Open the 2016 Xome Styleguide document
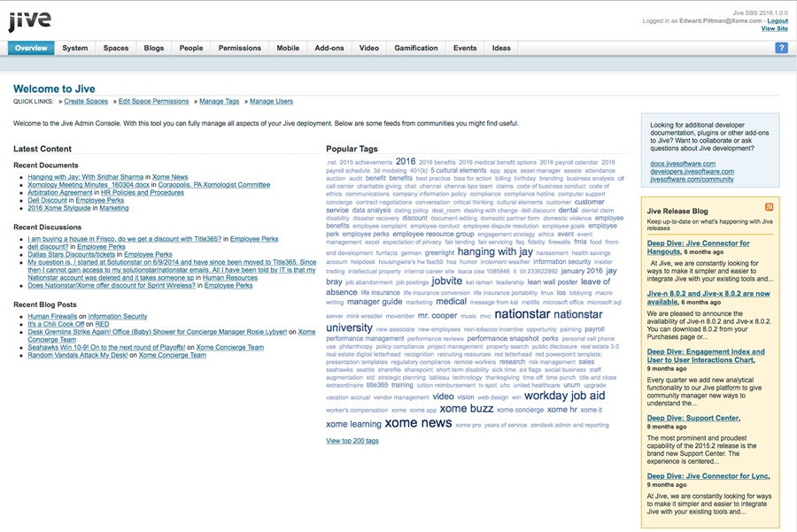797x532 pixels. pos(59,208)
